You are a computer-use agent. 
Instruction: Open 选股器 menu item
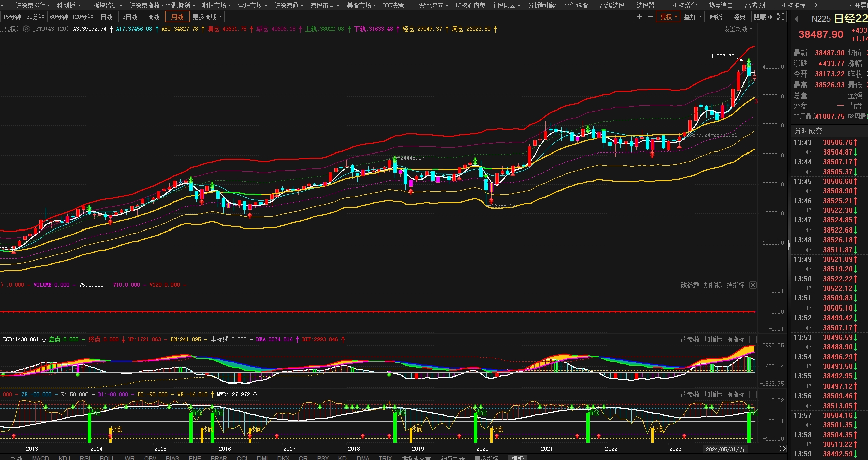(x=645, y=5)
